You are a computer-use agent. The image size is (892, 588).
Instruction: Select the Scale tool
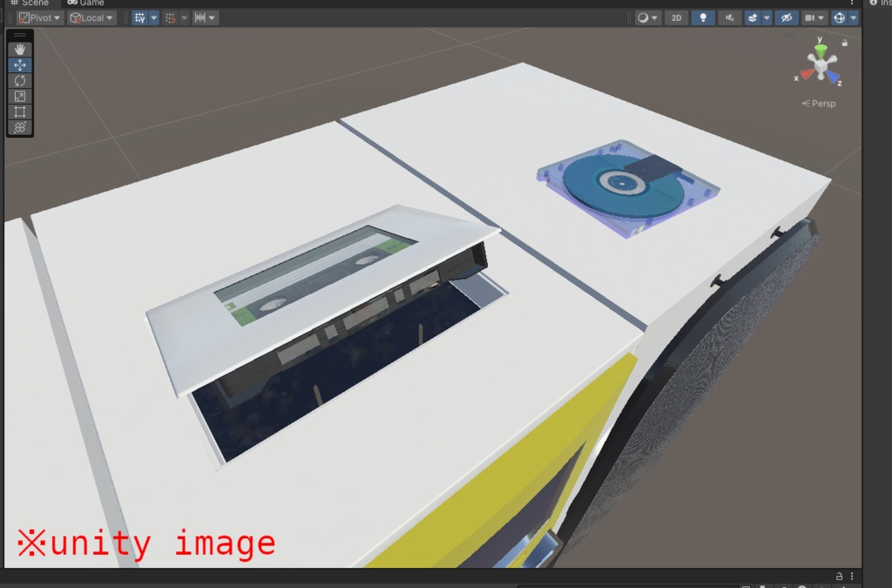19,96
